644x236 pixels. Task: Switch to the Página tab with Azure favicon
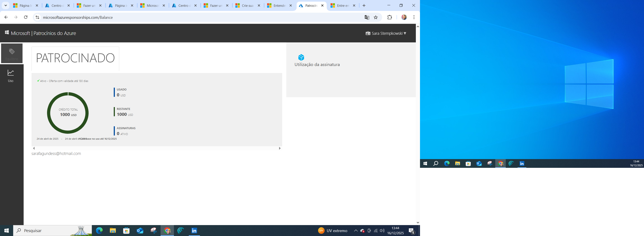[x=121, y=5]
